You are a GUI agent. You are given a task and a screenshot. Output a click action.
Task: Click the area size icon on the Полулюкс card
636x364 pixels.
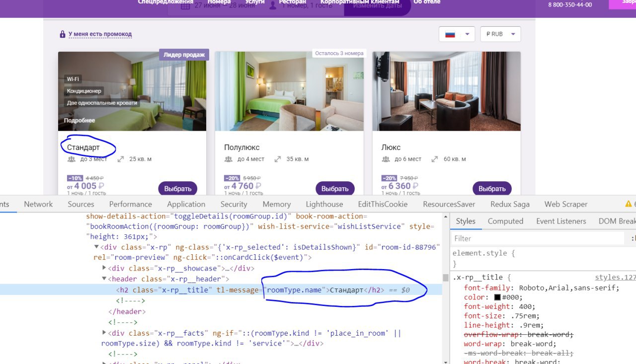pos(278,159)
